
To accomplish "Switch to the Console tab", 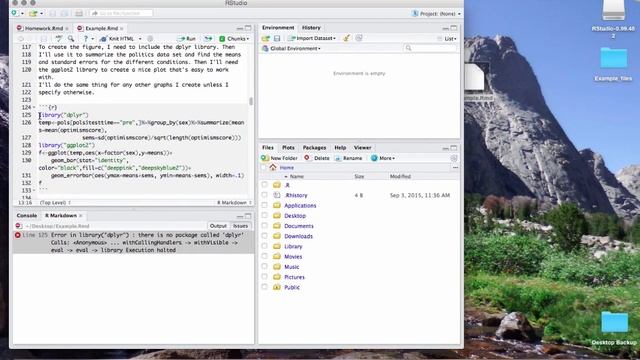I will tap(27, 216).
